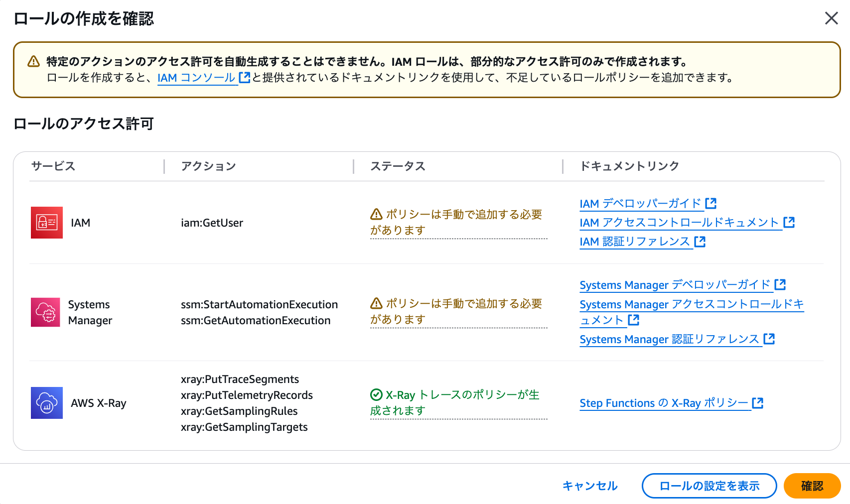This screenshot has height=504, width=850.
Task: Open Step Functions の X-Ray ポリシー link
Action: pyautogui.click(x=664, y=403)
